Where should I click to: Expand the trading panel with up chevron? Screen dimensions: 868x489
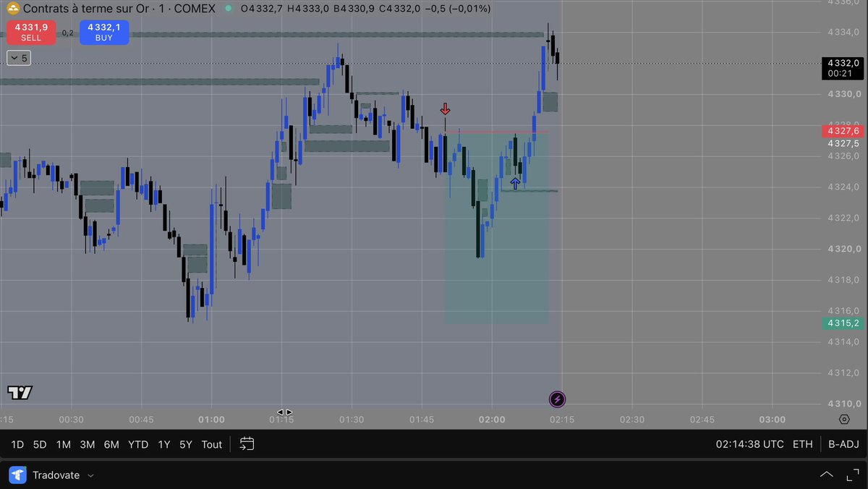tap(827, 475)
